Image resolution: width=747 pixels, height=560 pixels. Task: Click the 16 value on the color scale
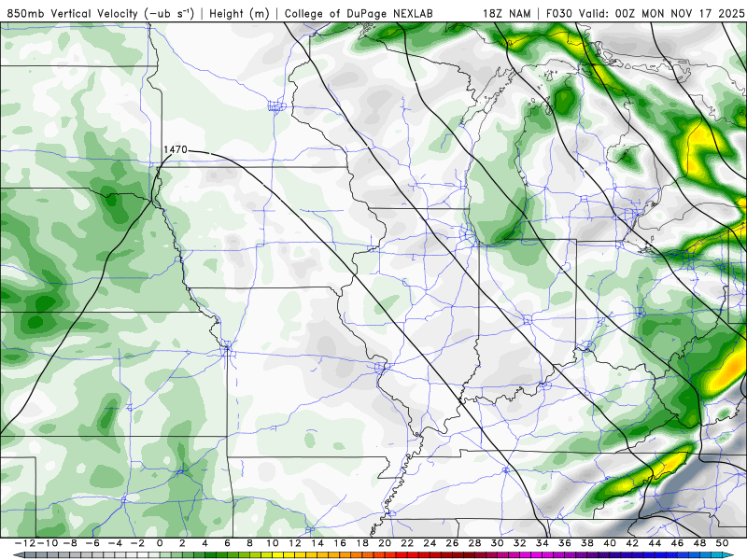(340, 543)
